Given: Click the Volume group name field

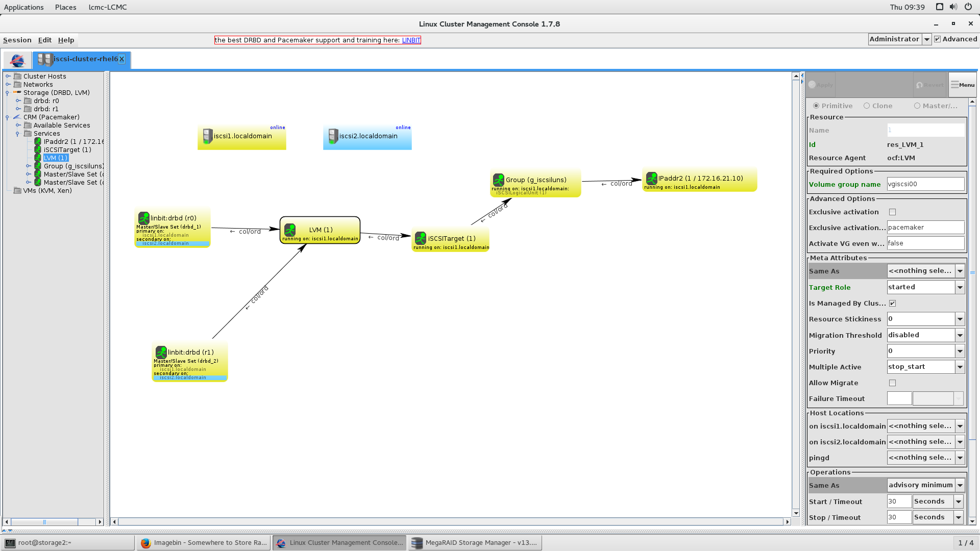Looking at the screenshot, I should pos(926,184).
